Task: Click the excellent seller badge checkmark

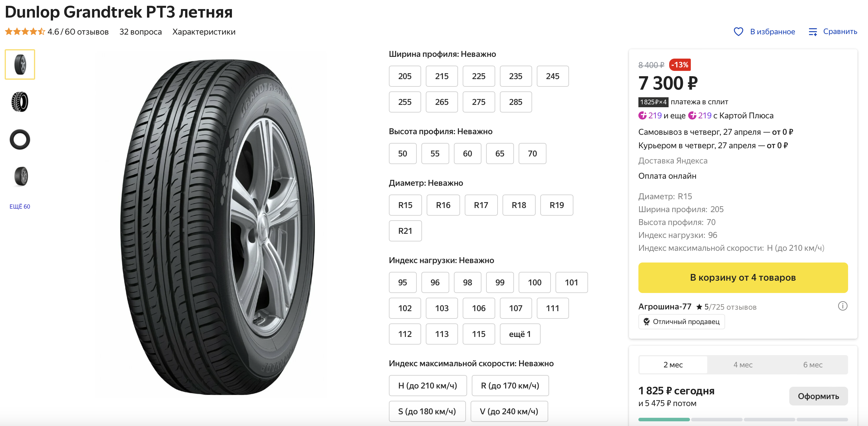Action: [x=646, y=321]
